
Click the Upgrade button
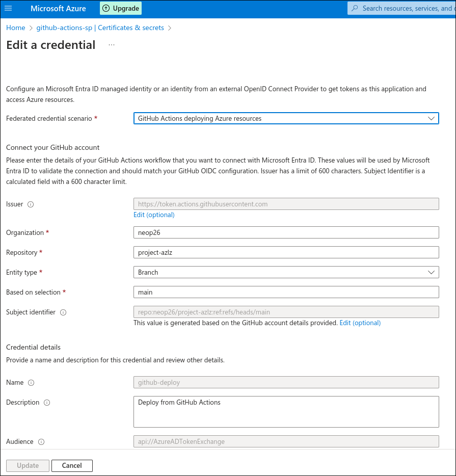pos(121,8)
